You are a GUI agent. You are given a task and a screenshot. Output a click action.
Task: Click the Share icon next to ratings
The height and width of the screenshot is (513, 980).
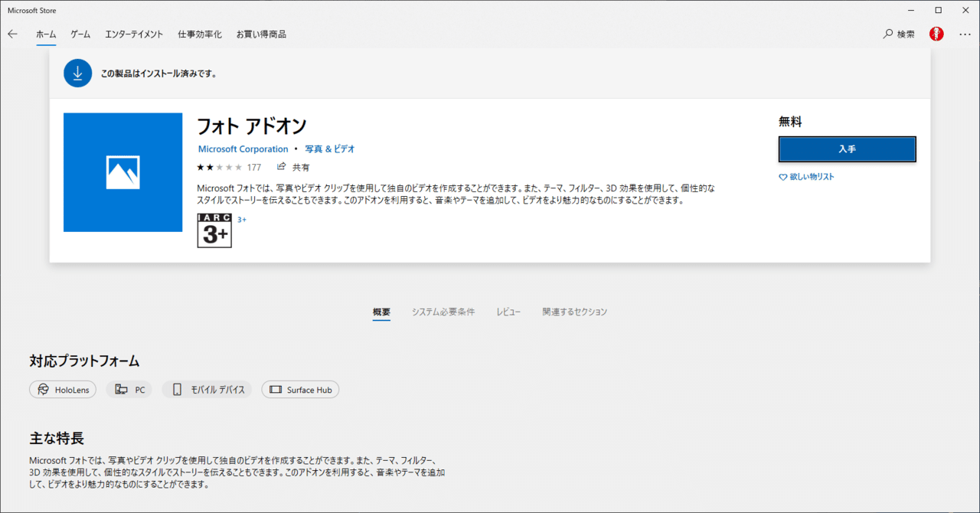(x=282, y=166)
